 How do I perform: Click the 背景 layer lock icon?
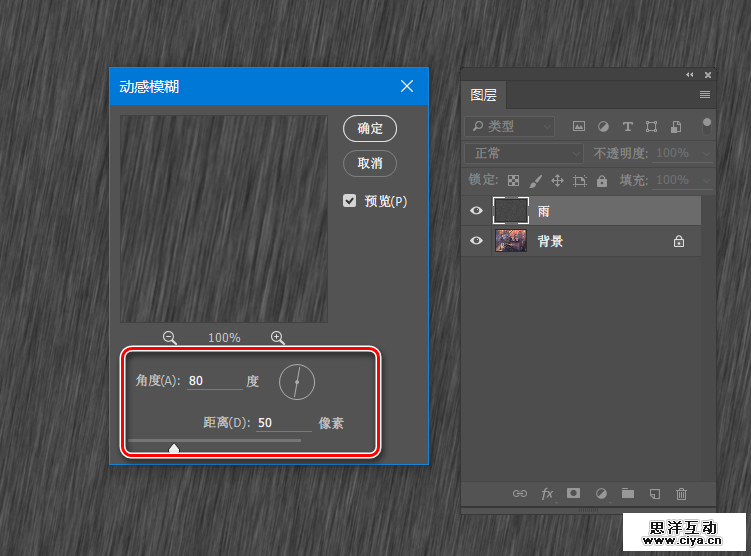click(x=679, y=241)
